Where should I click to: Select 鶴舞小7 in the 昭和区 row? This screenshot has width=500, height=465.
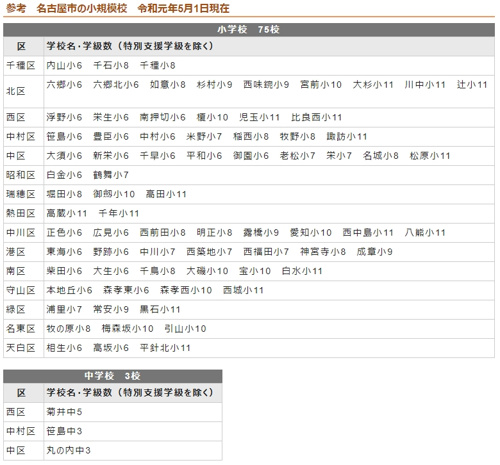(111, 175)
